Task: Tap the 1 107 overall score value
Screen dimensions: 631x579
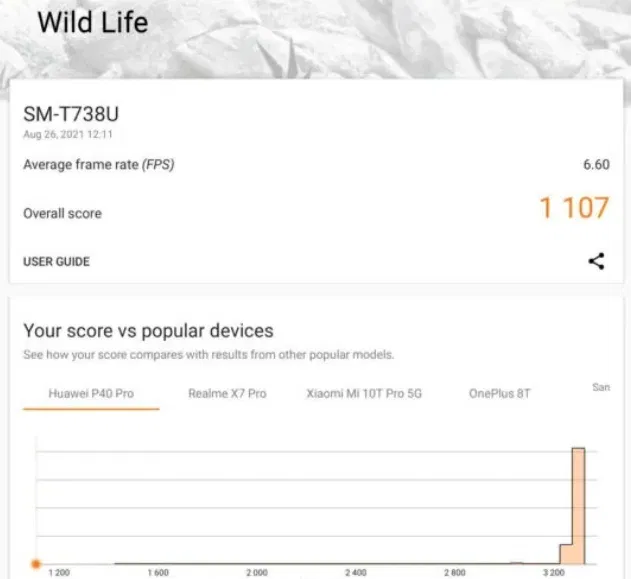Action: (x=574, y=208)
